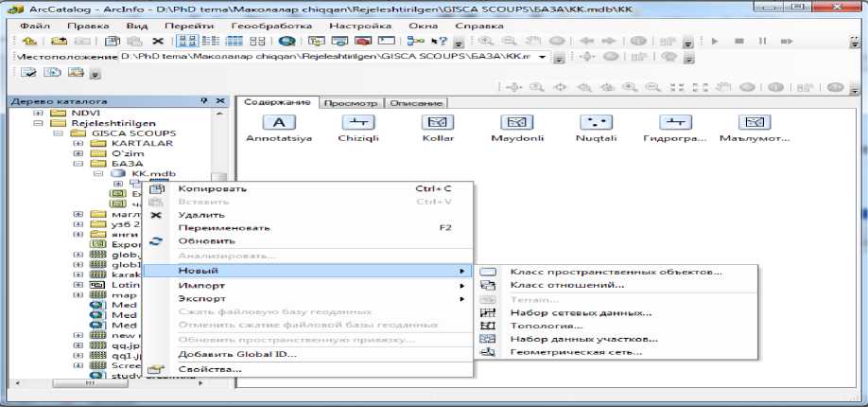The image size is (868, 407).
Task: Switch to the Описание tab
Action: [x=416, y=102]
